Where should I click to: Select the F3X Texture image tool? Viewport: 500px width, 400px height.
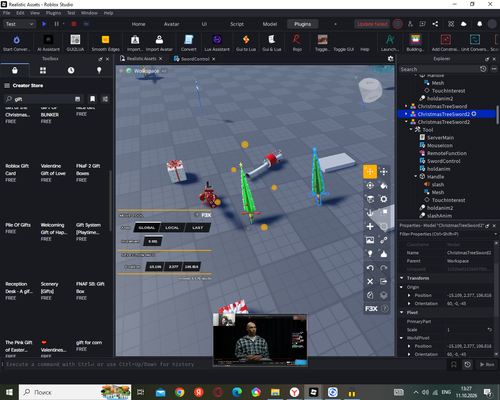370,240
